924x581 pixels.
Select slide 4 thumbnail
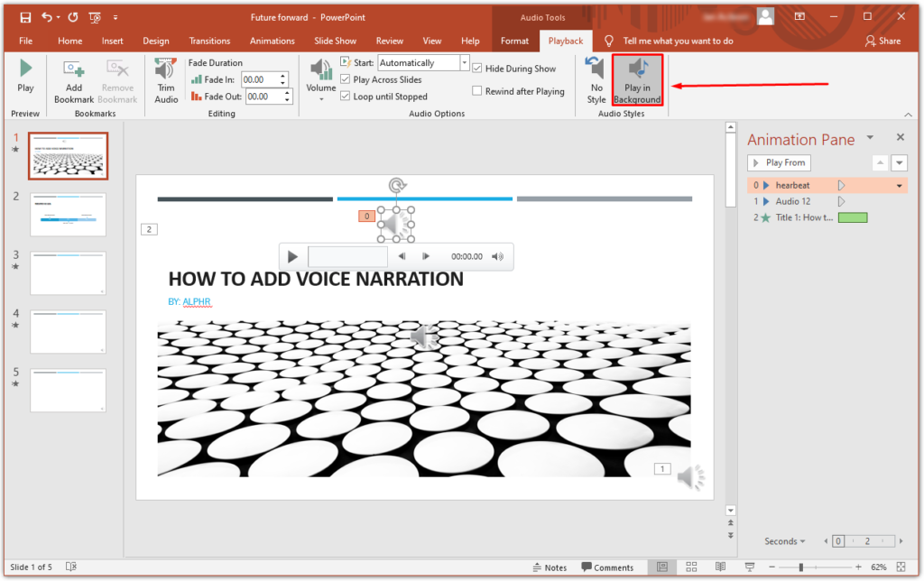(69, 332)
